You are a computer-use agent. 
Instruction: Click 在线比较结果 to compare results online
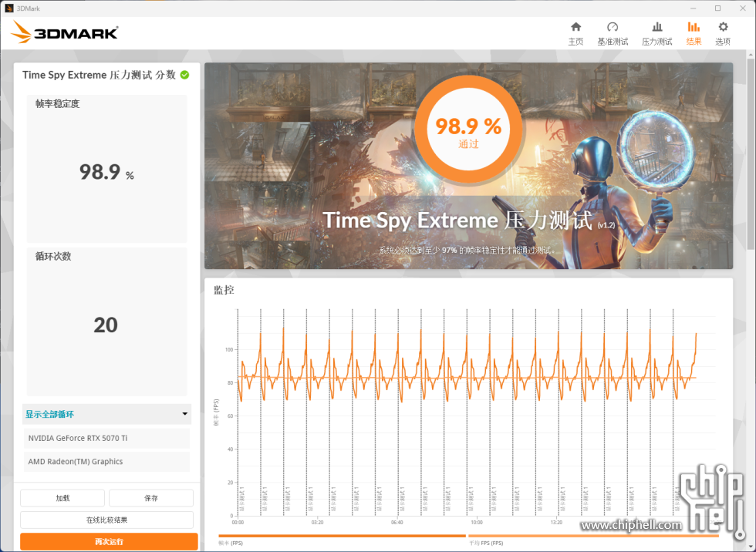[107, 520]
